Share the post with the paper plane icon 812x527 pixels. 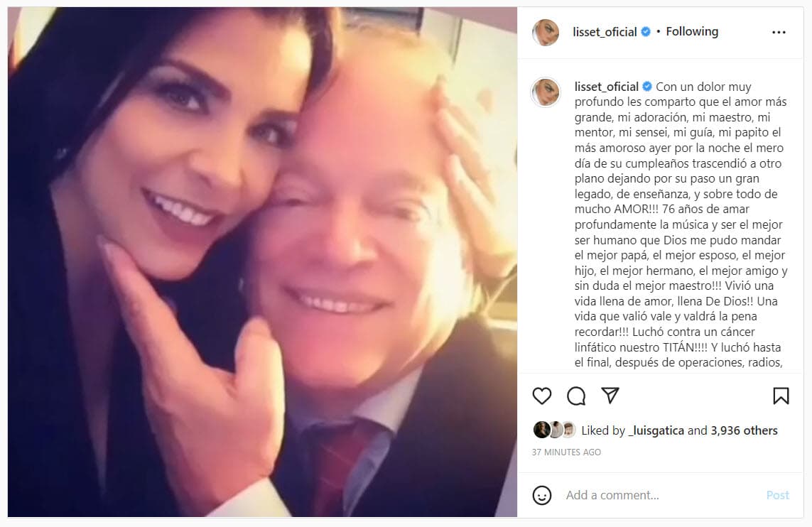click(610, 396)
